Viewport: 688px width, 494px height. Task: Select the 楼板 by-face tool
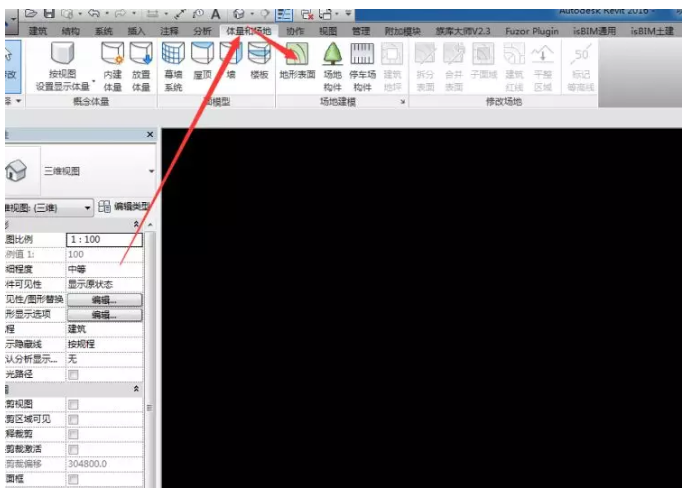point(259,61)
